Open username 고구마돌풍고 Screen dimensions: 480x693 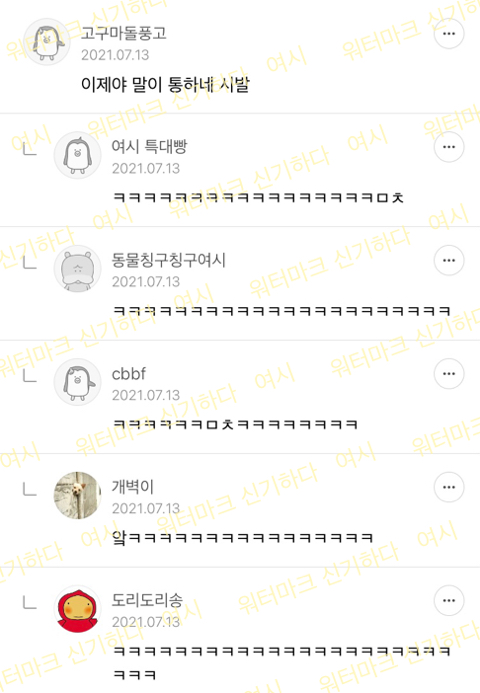point(124,33)
